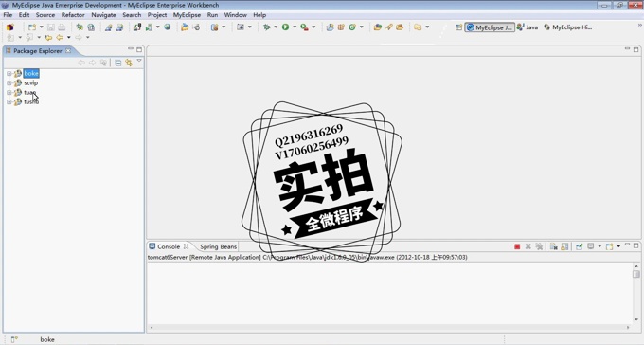Open the Source menu

[x=45, y=15]
